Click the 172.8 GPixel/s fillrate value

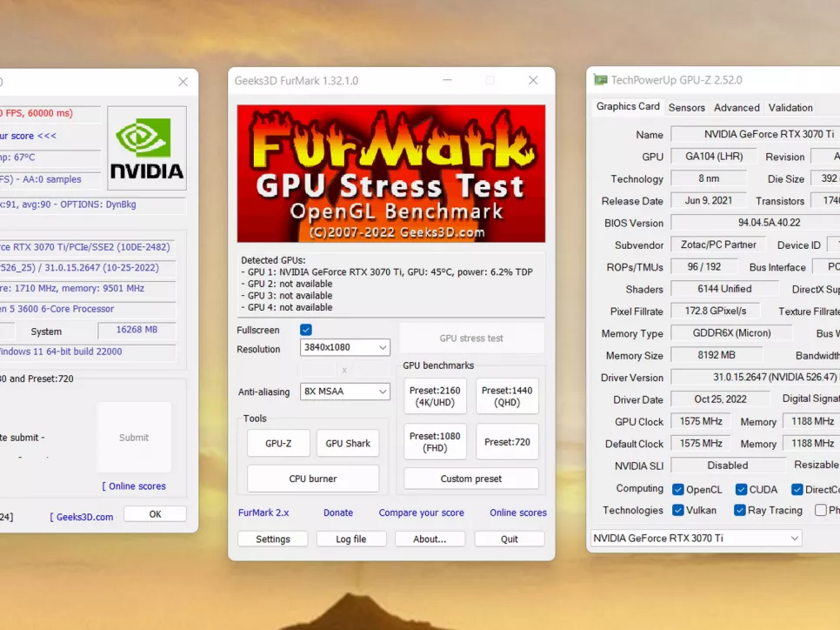point(715,311)
